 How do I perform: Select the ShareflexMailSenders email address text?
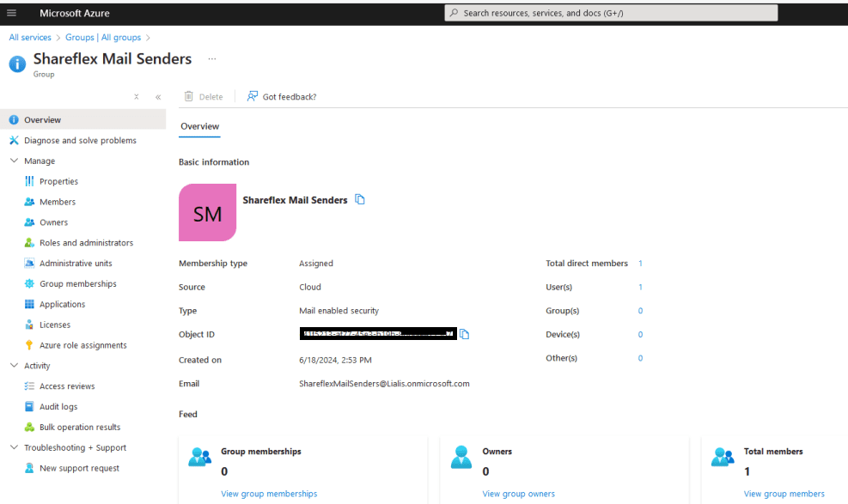coord(385,384)
